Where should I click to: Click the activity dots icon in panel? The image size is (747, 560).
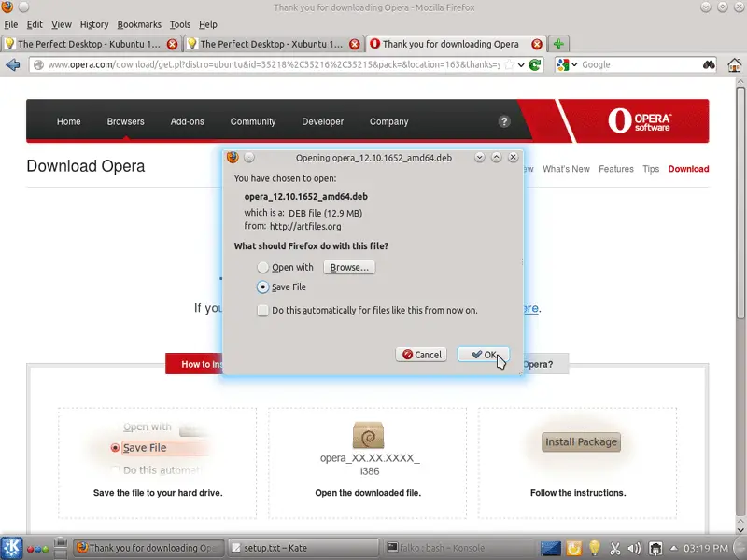(x=37, y=549)
